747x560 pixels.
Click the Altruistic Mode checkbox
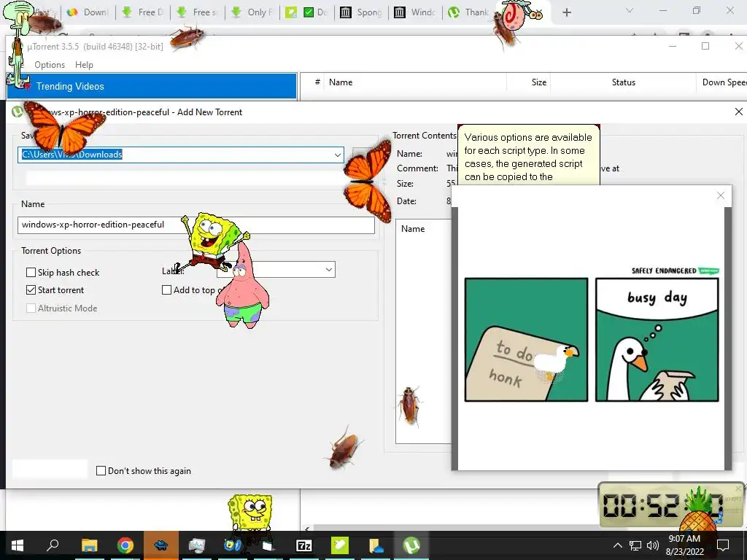click(31, 308)
